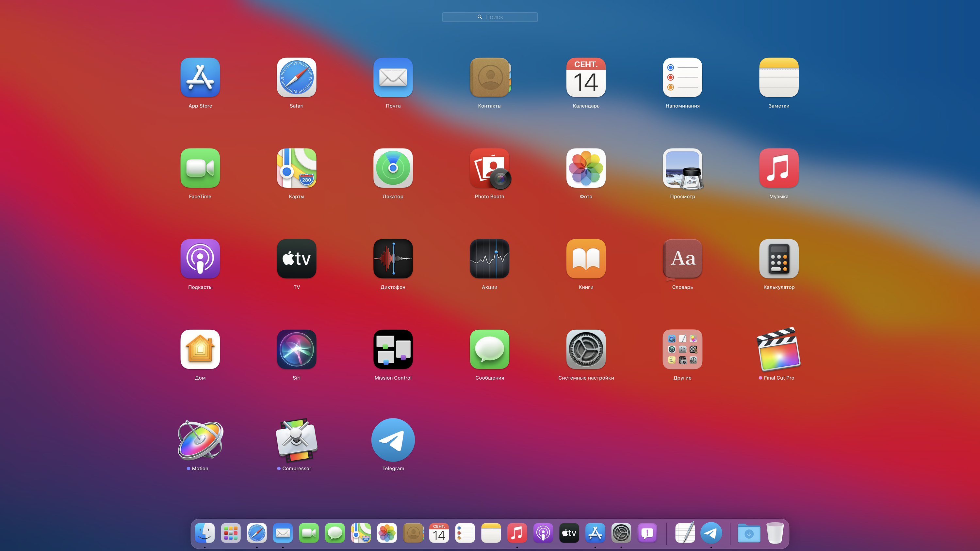
Task: Open the Калькулятор app
Action: point(778,259)
